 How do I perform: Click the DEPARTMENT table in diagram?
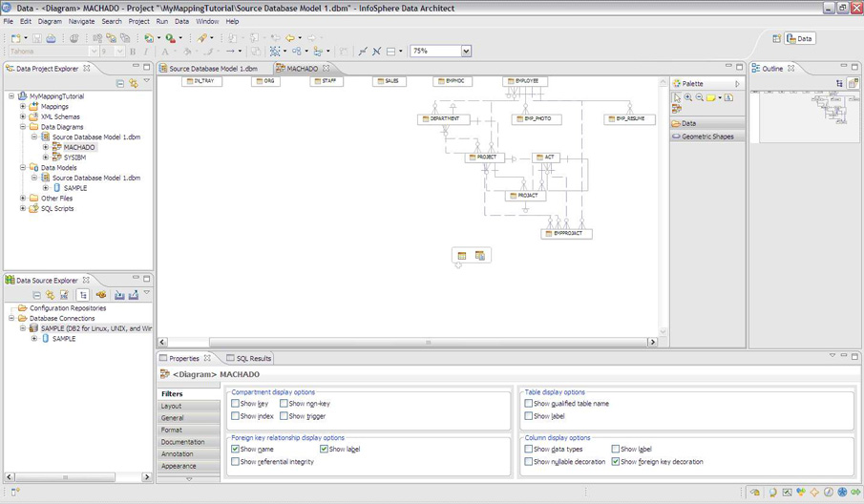point(444,119)
